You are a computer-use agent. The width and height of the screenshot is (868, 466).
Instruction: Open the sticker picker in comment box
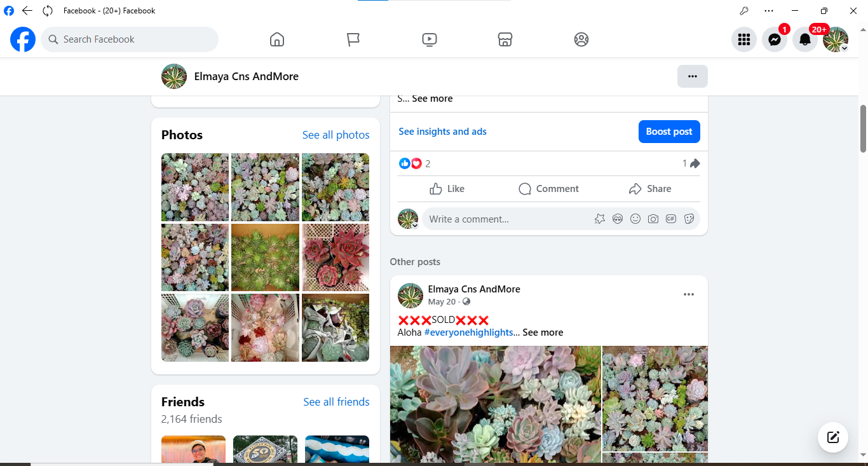click(689, 219)
